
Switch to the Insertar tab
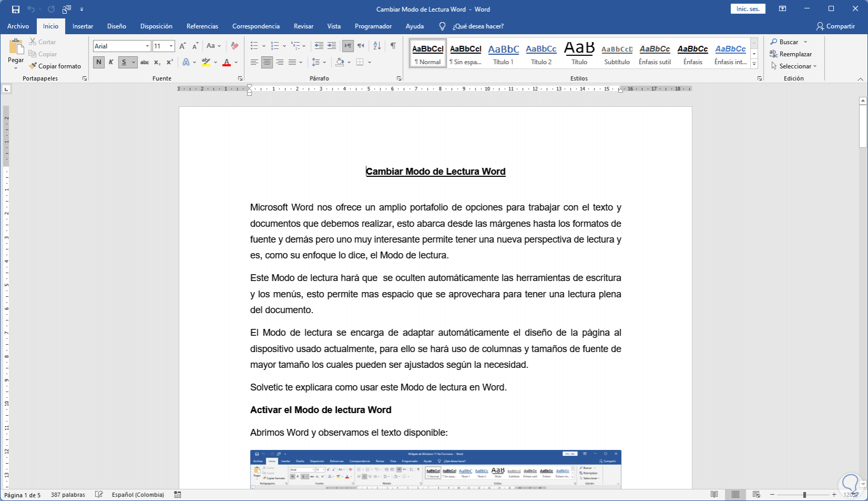click(83, 26)
